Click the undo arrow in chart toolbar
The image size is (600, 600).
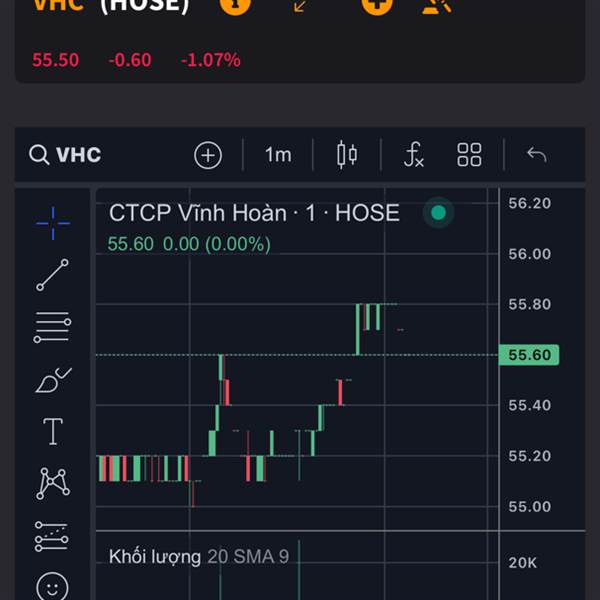pyautogui.click(x=536, y=155)
